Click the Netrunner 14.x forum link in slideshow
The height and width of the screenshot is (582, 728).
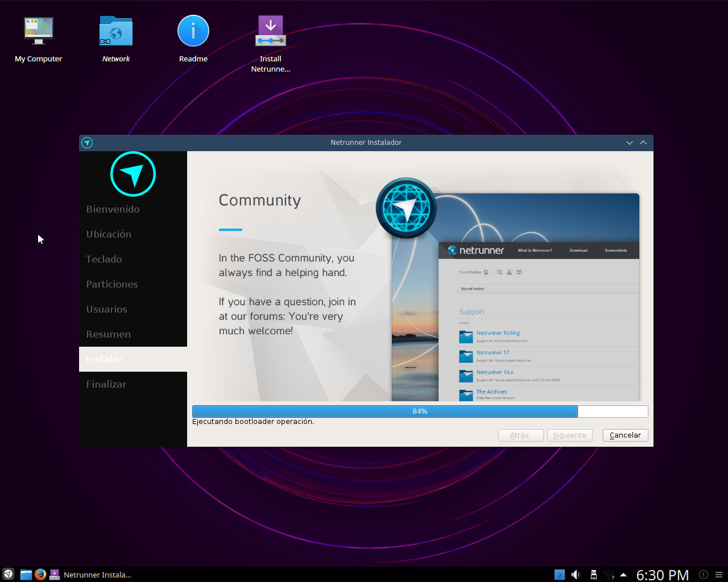tap(495, 372)
